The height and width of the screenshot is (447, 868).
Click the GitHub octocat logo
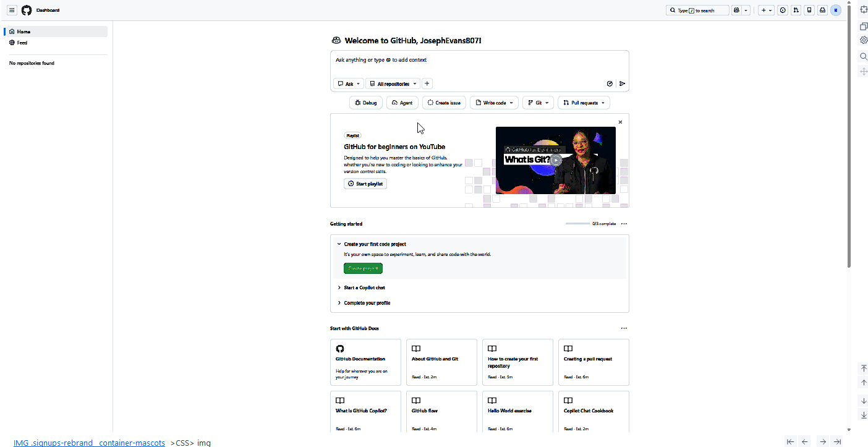click(27, 11)
